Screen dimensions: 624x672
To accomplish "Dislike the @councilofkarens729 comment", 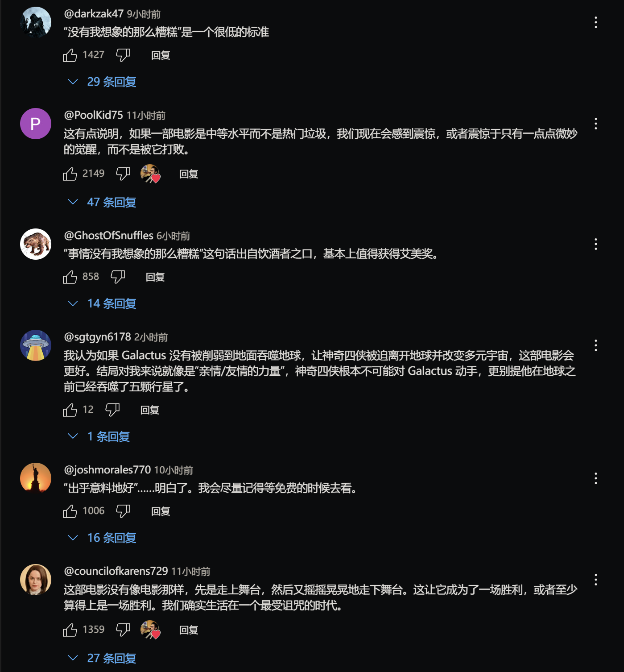I will pos(123,630).
